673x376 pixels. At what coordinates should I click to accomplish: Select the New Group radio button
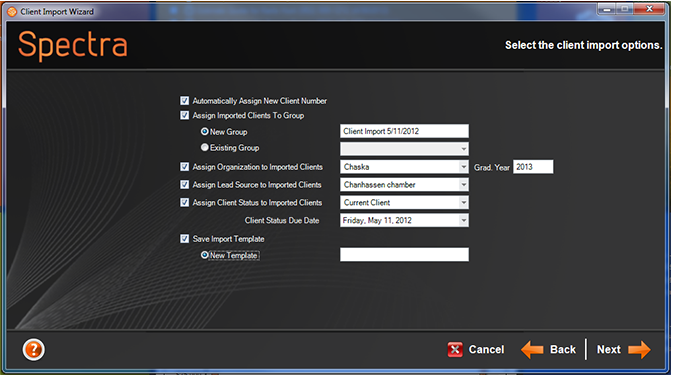pos(205,131)
